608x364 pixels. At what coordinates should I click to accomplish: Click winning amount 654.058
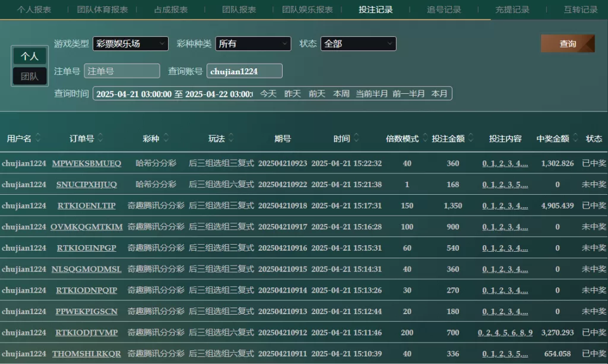(558, 353)
